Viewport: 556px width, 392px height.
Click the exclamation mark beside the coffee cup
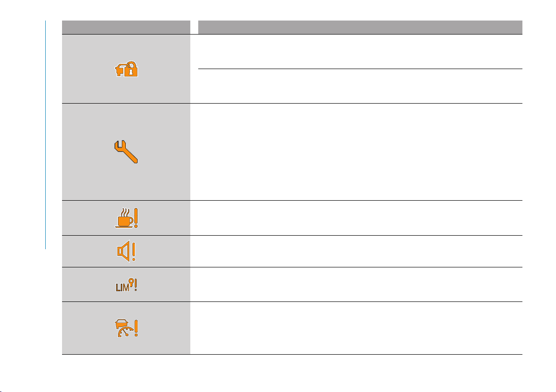[x=136, y=218]
